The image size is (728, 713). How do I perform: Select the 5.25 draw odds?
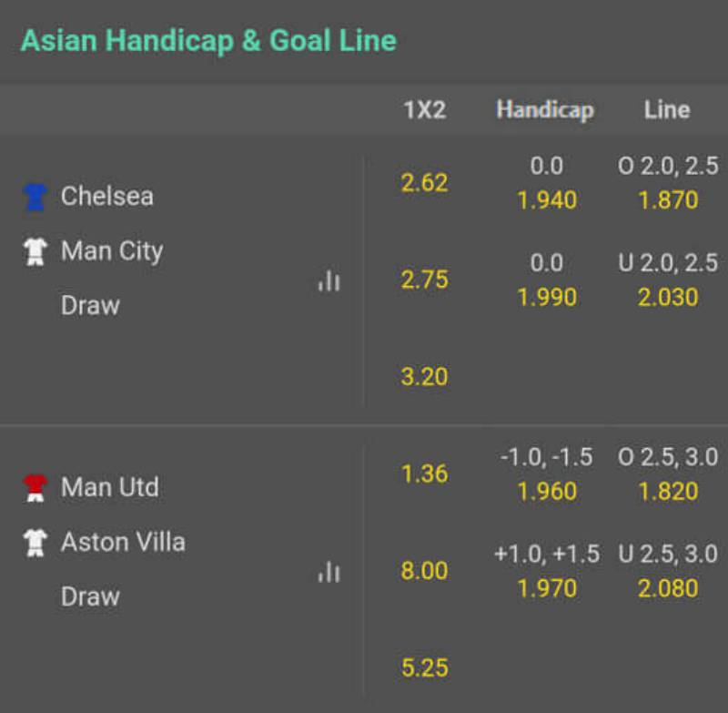pyautogui.click(x=424, y=668)
